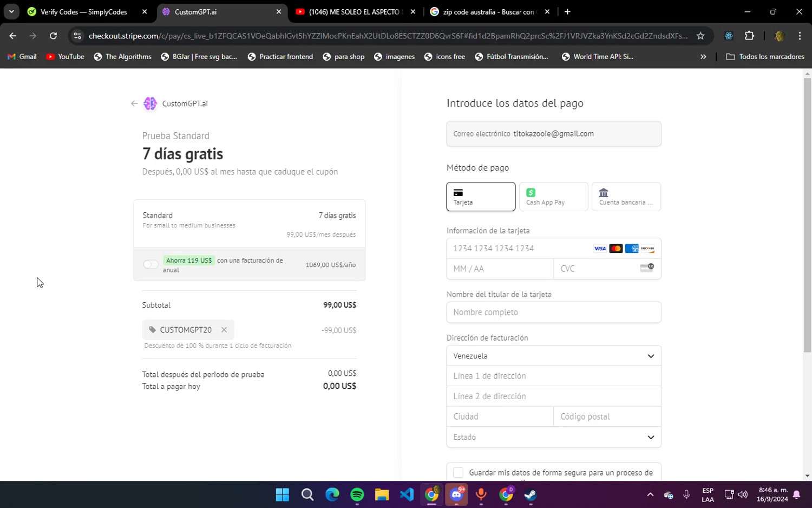Open World Time API bookmark
The width and height of the screenshot is (812, 508).
[x=598, y=56]
